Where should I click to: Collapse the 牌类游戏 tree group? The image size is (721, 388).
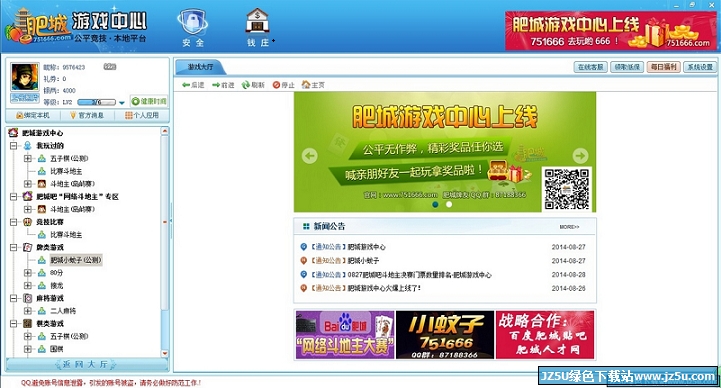pyautogui.click(x=13, y=247)
